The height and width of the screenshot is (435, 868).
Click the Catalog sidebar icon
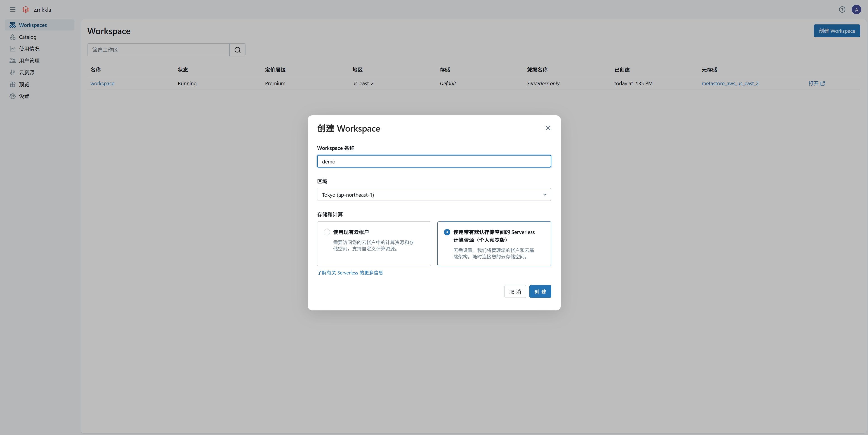[12, 37]
